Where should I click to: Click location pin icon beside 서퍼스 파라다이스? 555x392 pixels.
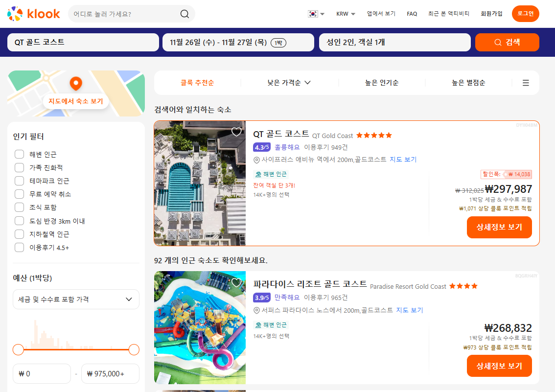(x=256, y=311)
